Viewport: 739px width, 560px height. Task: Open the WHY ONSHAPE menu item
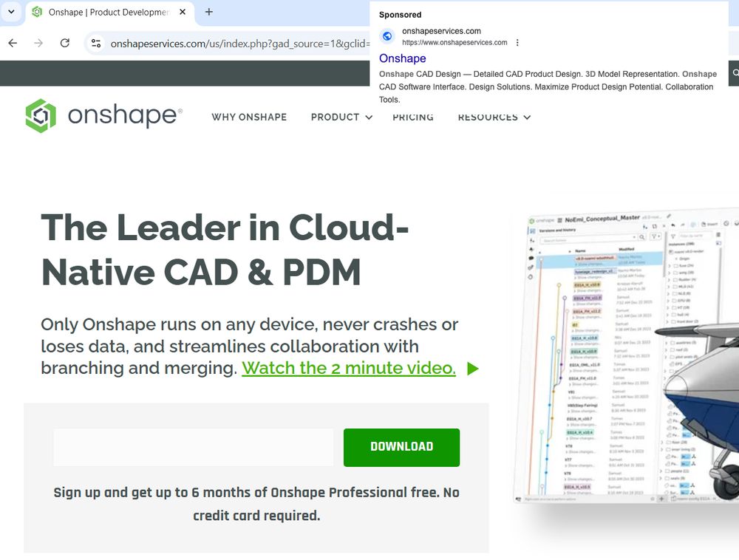tap(249, 117)
